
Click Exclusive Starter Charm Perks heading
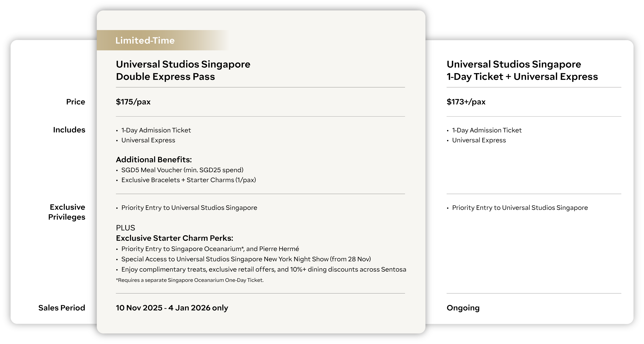[x=175, y=238]
